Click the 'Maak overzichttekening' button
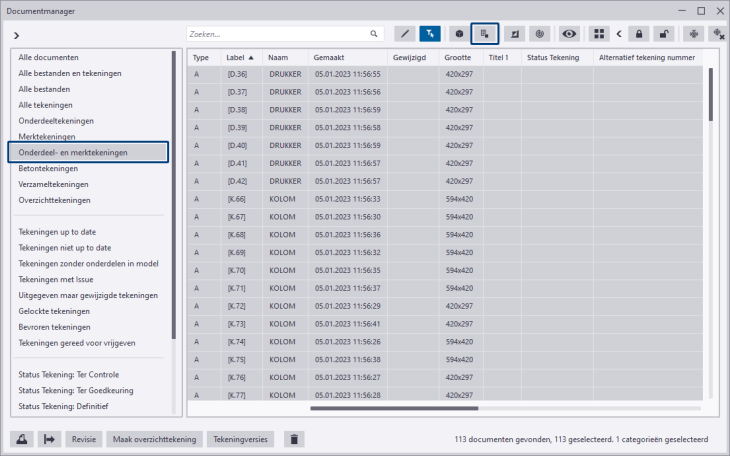The width and height of the screenshot is (730, 456). click(154, 439)
